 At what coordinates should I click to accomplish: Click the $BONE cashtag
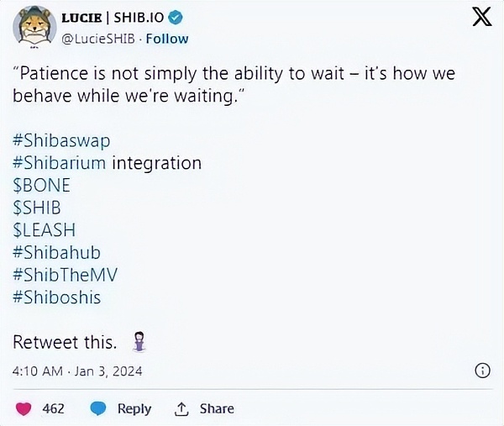tap(42, 185)
